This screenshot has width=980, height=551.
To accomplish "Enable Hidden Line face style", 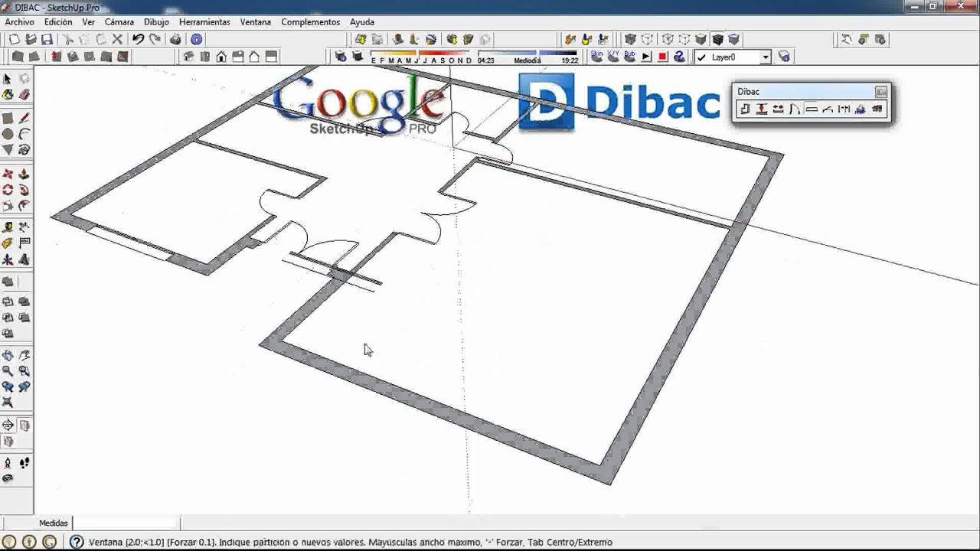I will (684, 39).
